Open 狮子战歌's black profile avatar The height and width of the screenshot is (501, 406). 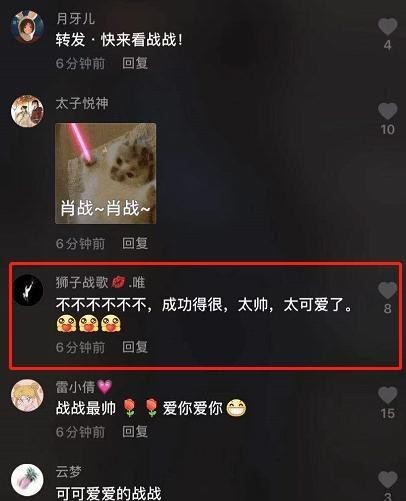[x=28, y=290]
